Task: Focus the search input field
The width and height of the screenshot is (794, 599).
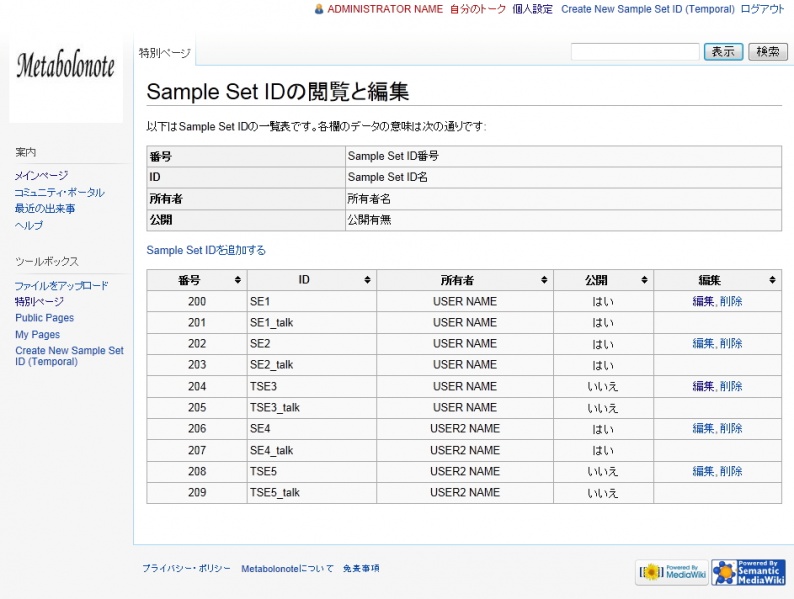Action: click(635, 52)
